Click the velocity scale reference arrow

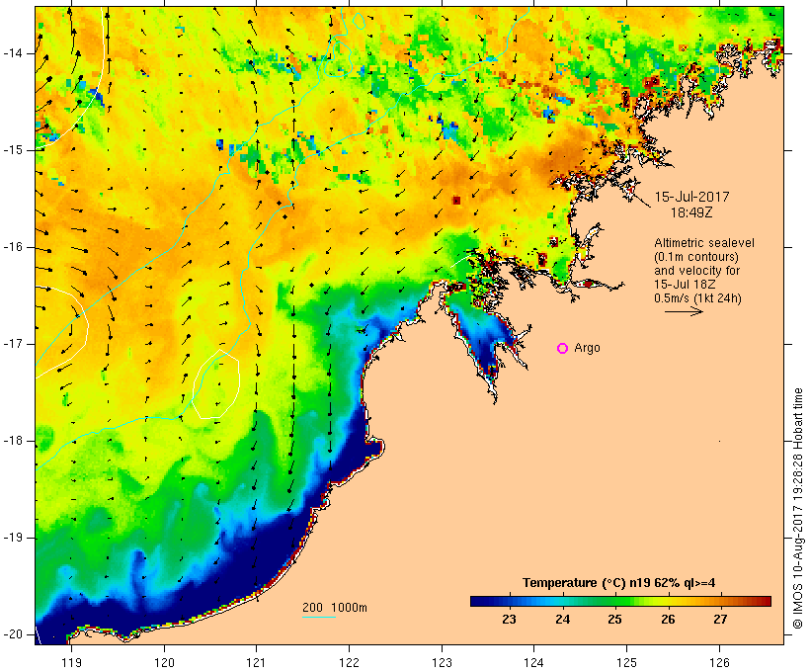(x=684, y=311)
